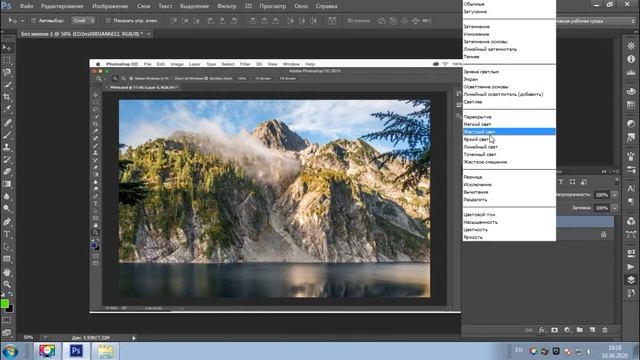This screenshot has height=360, width=640.
Task: Click the black background color swatch
Action: pyautogui.click(x=10, y=309)
